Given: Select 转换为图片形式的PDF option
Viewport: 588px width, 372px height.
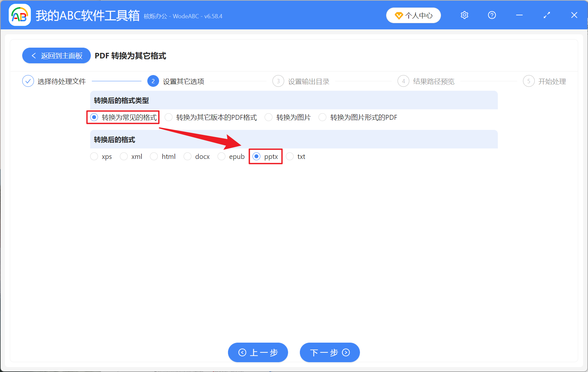Looking at the screenshot, I should tap(322, 117).
